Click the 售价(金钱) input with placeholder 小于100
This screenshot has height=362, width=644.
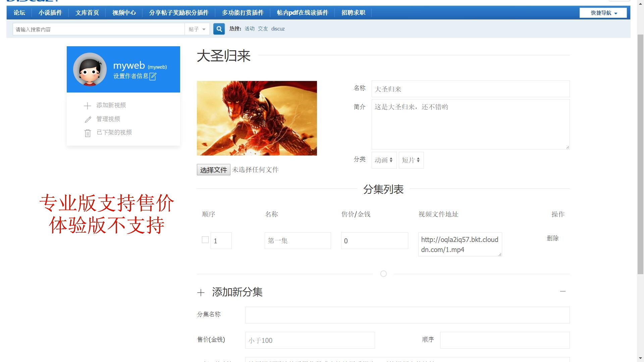tap(310, 340)
